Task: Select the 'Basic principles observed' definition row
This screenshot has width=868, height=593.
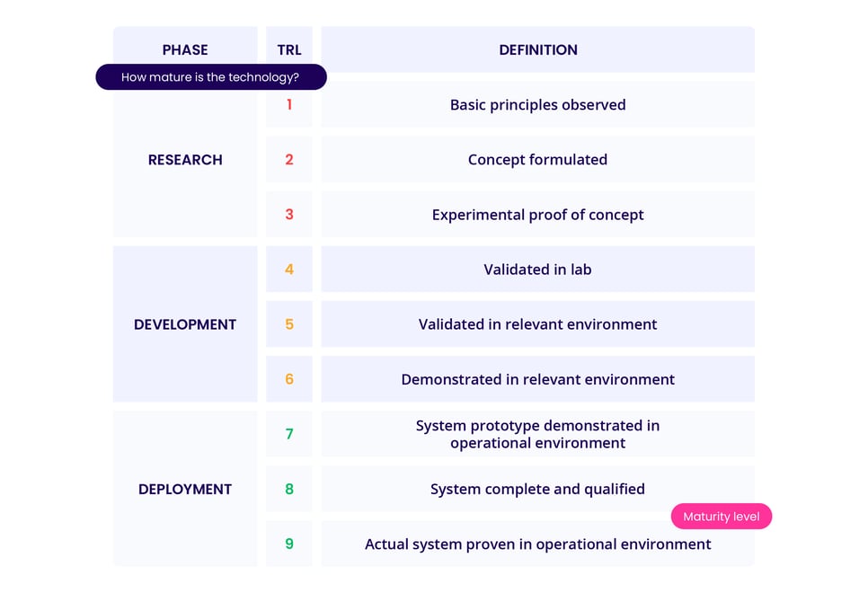Action: pyautogui.click(x=537, y=105)
